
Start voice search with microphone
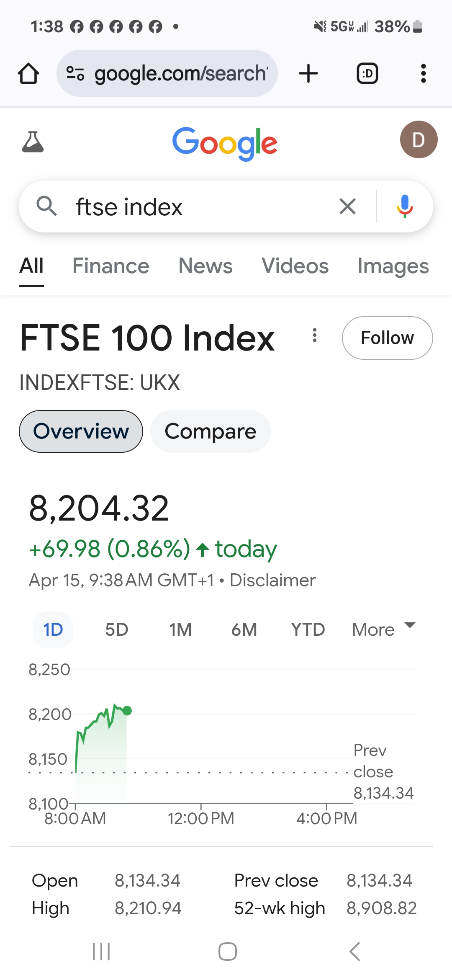coord(404,206)
